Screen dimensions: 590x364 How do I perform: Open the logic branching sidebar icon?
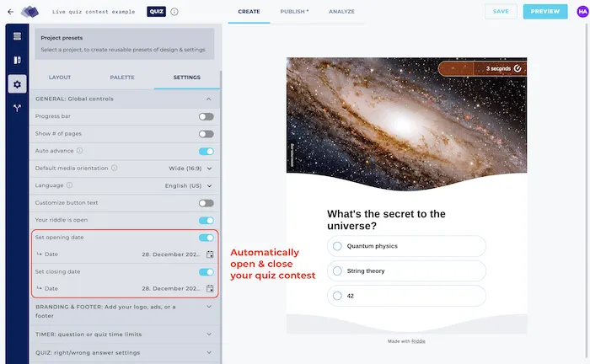pyautogui.click(x=17, y=108)
